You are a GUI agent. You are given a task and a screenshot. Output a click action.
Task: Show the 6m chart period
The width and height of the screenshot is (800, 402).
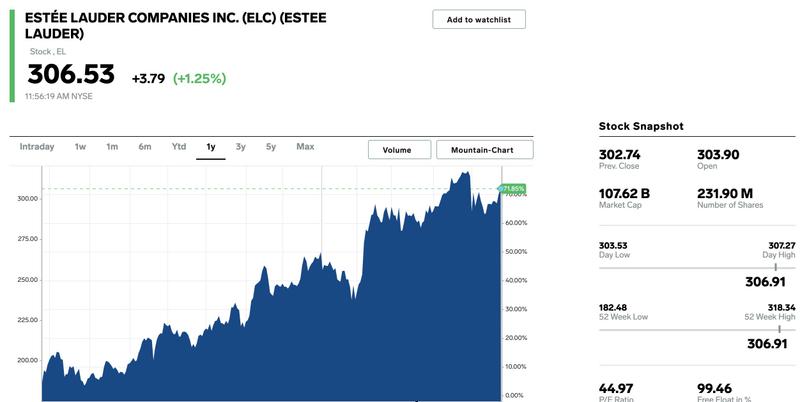tap(145, 147)
